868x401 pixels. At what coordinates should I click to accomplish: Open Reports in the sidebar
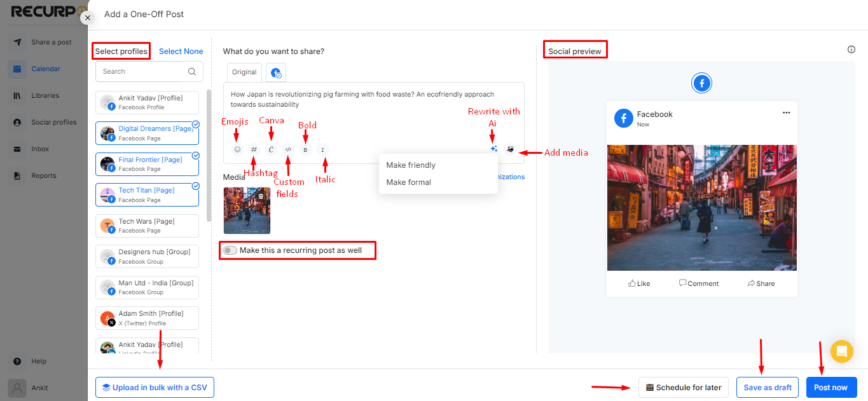pyautogui.click(x=43, y=175)
